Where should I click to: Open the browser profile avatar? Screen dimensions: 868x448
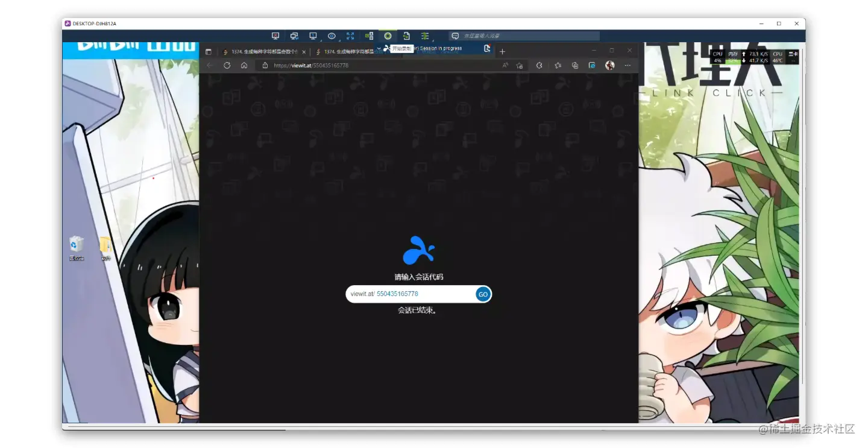pyautogui.click(x=610, y=65)
